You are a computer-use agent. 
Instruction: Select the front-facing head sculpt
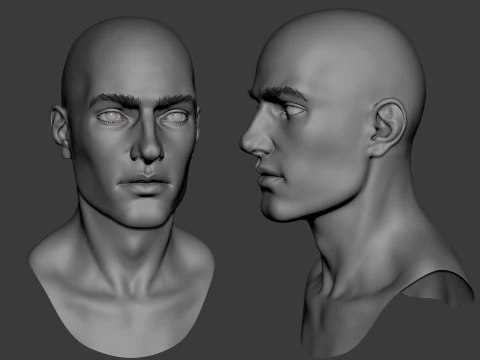(x=122, y=187)
